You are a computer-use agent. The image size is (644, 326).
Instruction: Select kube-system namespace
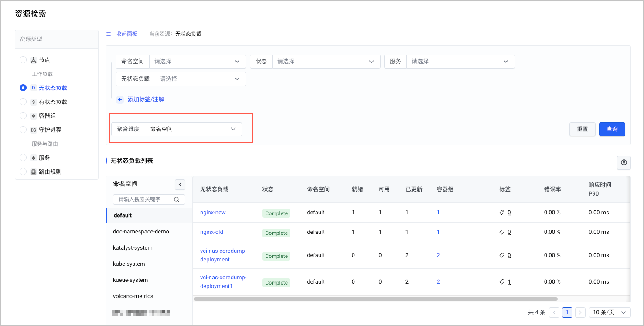[x=149, y=264]
